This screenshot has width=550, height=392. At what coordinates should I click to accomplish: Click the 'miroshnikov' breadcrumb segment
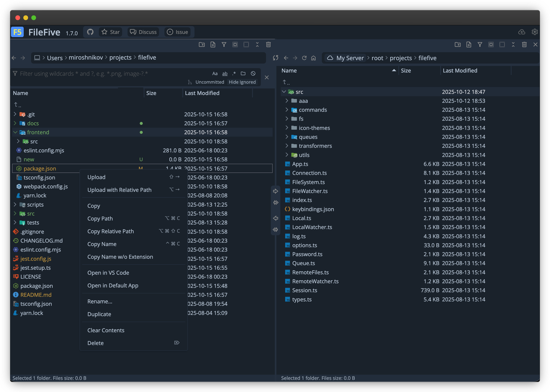86,58
